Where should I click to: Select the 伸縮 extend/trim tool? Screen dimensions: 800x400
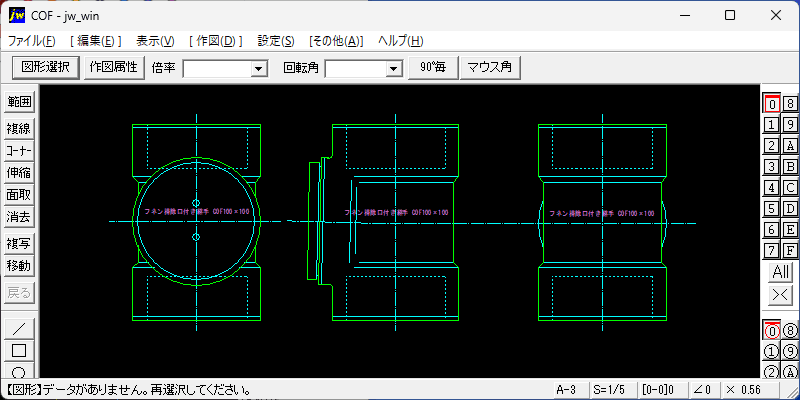[x=19, y=173]
